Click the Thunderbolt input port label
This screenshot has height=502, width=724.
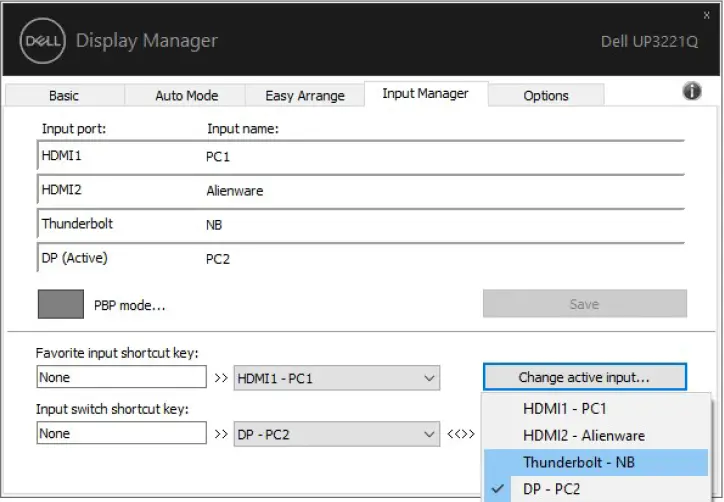click(x=77, y=224)
